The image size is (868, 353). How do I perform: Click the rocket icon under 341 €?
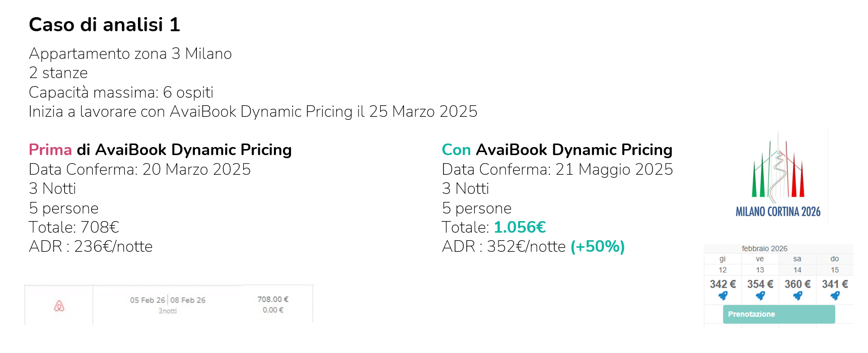coord(835,296)
